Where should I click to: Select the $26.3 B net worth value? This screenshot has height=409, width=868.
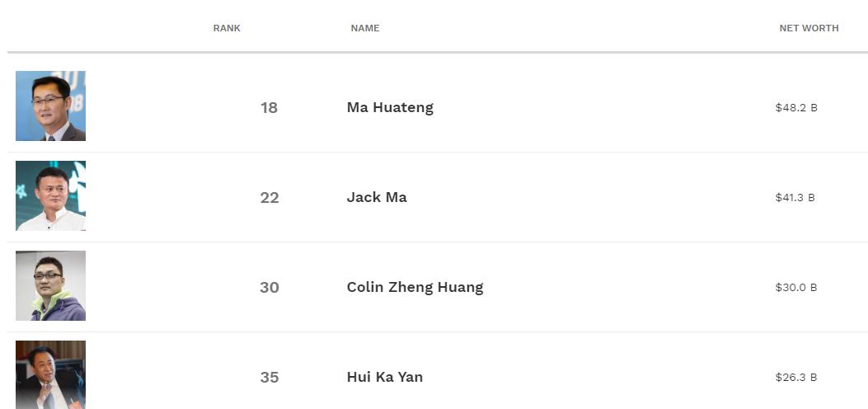coord(795,377)
